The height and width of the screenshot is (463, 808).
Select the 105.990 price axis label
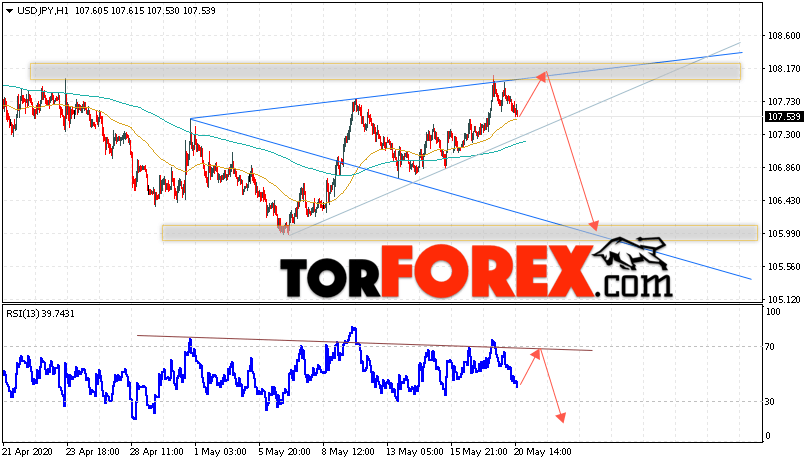pos(784,234)
